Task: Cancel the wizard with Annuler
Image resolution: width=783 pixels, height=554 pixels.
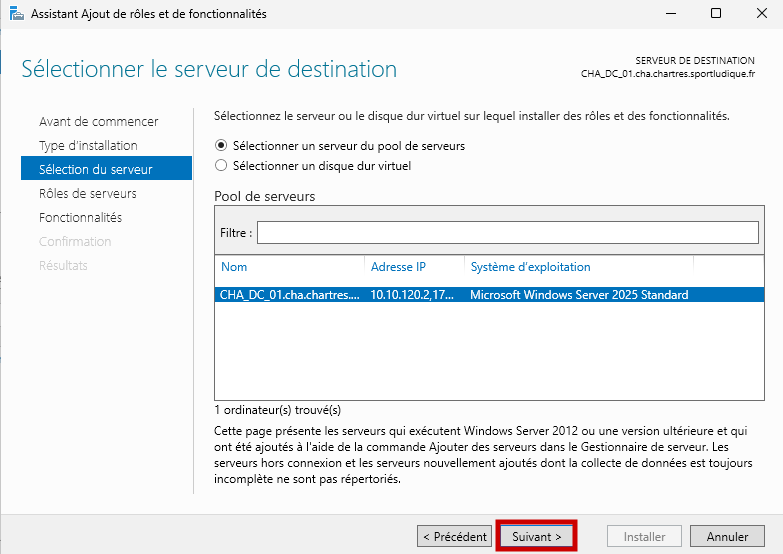Action: (x=727, y=537)
